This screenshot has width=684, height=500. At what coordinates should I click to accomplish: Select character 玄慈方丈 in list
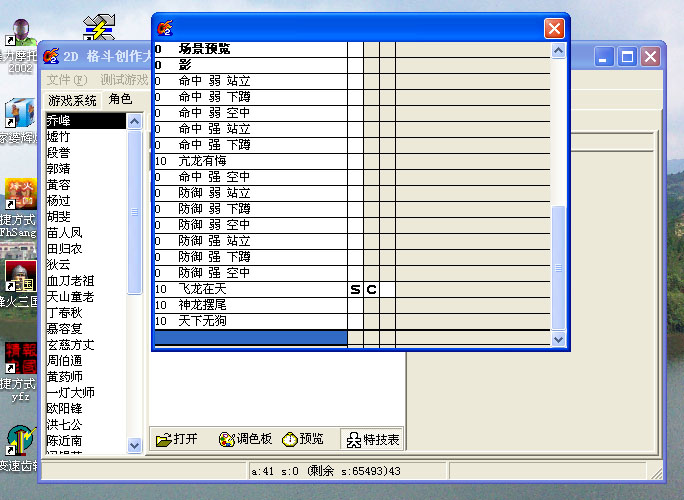click(x=86, y=345)
